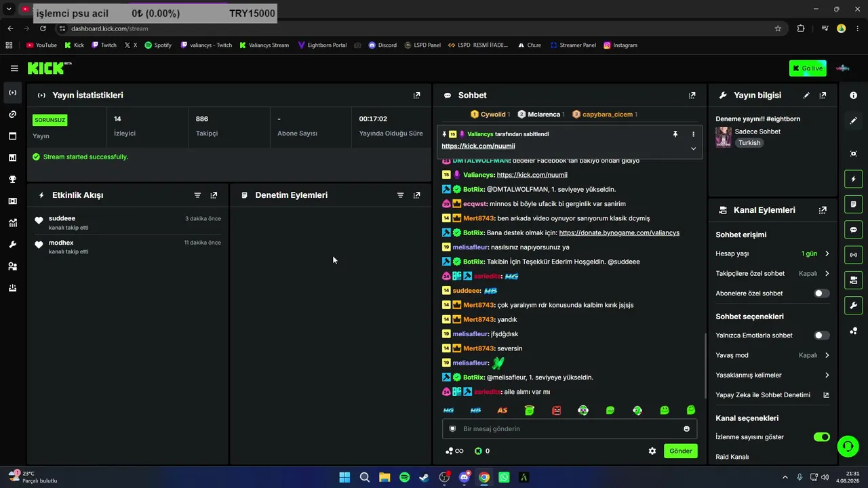Open the Streamer Panel bookmark
This screenshot has height=488, width=868.
(573, 45)
